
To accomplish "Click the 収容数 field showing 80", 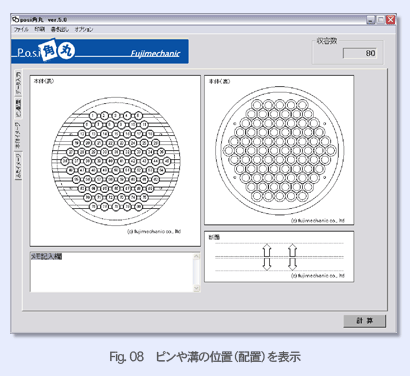I will 360,53.
